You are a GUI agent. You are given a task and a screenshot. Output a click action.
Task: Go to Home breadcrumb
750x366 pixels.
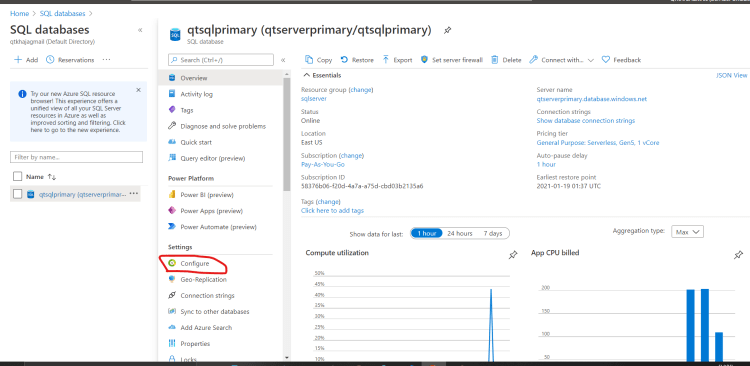[x=20, y=13]
